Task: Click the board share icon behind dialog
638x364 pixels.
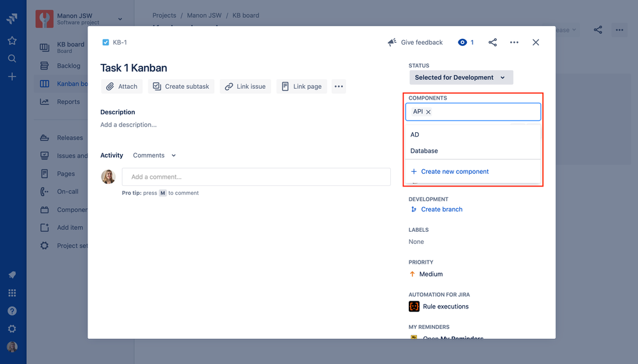Action: point(598,29)
